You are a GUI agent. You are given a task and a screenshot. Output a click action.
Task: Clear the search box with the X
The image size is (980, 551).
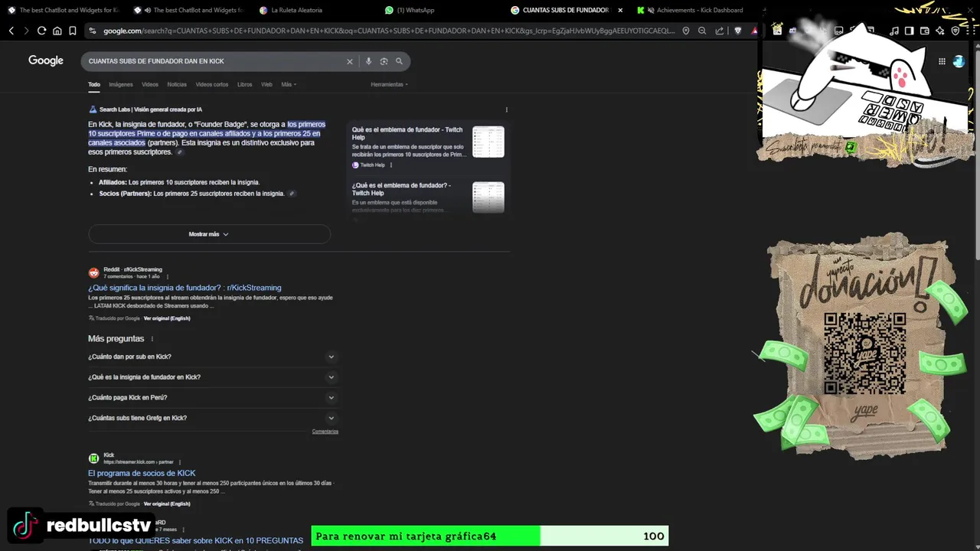(350, 61)
